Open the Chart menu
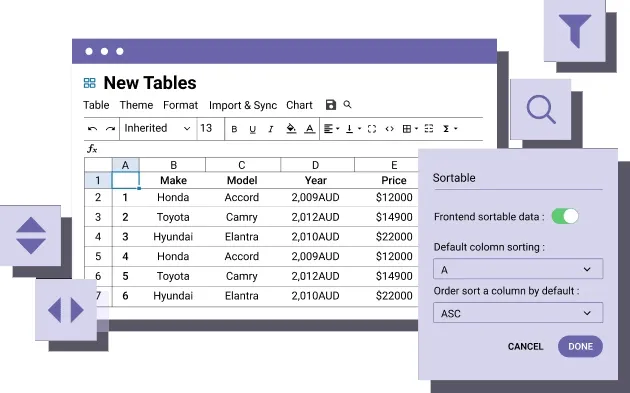630x393 pixels. pos(299,105)
